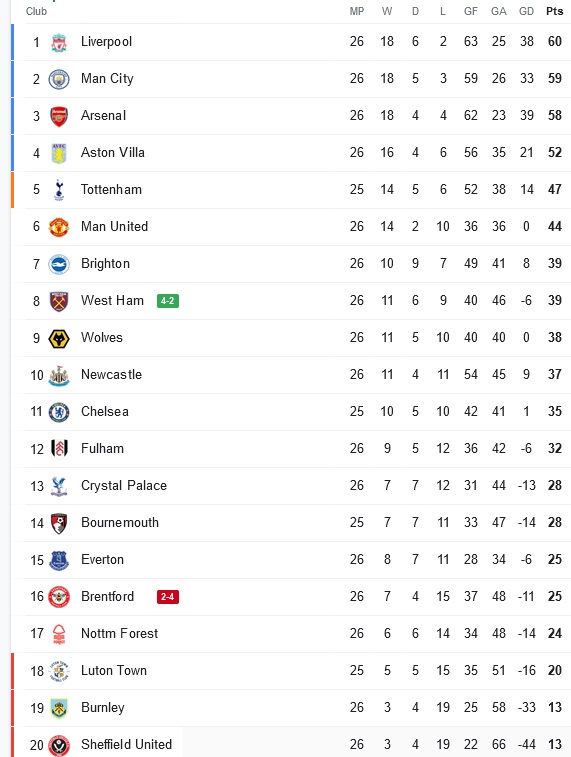571x757 pixels.
Task: Open West Ham's green 4-2 result badge
Action: point(168,301)
